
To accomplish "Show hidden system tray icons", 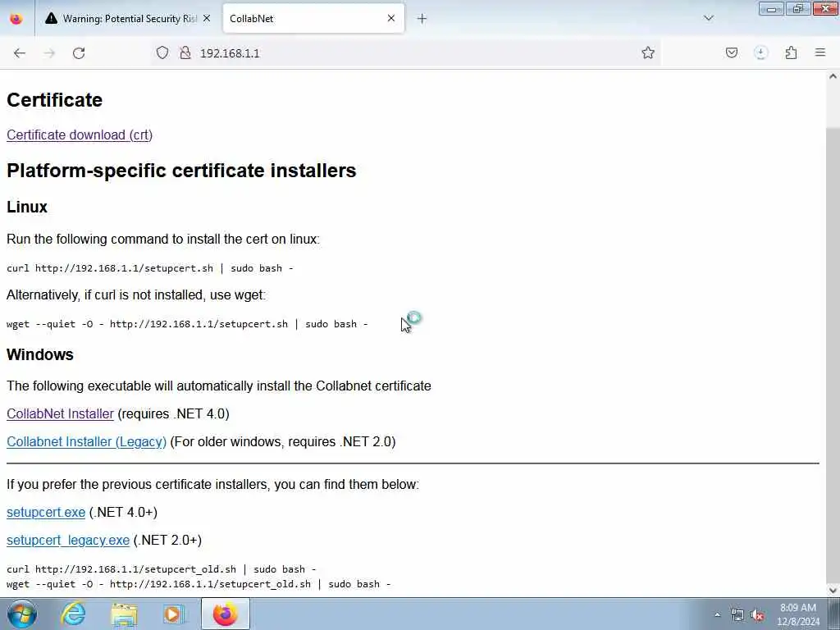I will pos(717,614).
